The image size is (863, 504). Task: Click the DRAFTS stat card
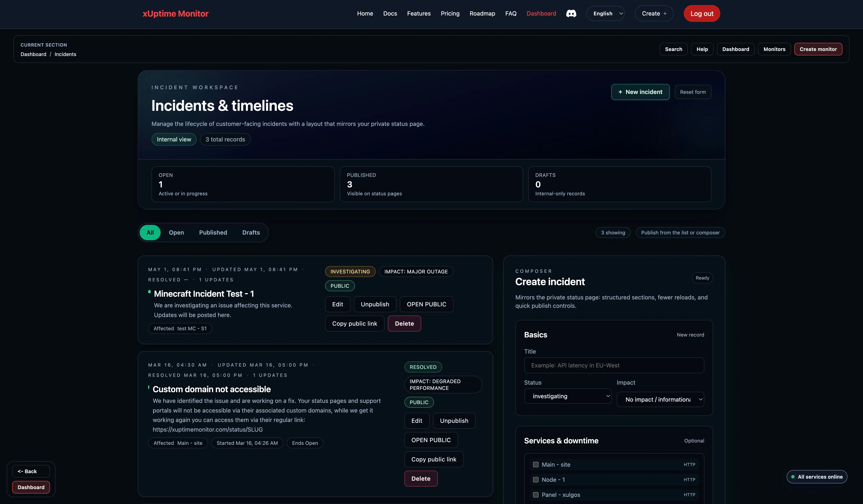click(620, 184)
